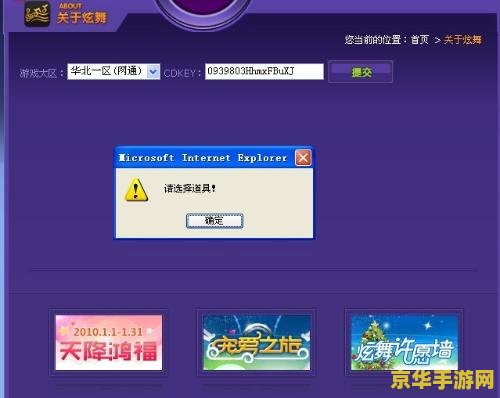
Task: Open the 游戏大区 server dropdown
Action: point(113,71)
